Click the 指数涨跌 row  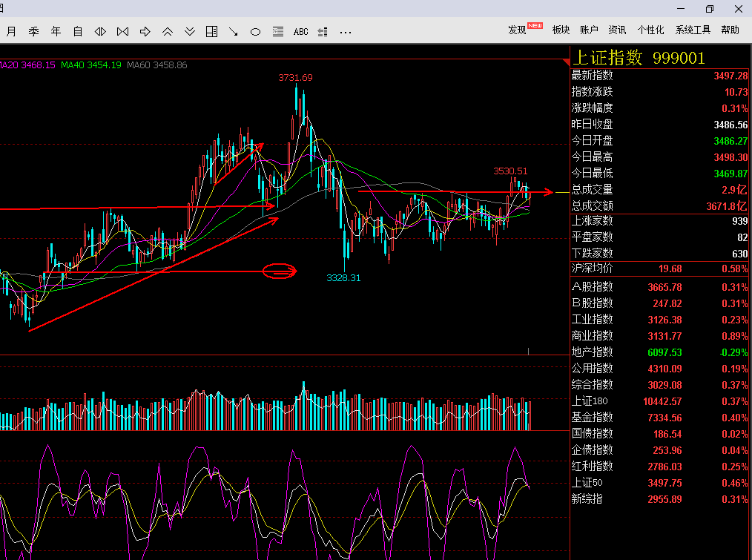[x=659, y=92]
